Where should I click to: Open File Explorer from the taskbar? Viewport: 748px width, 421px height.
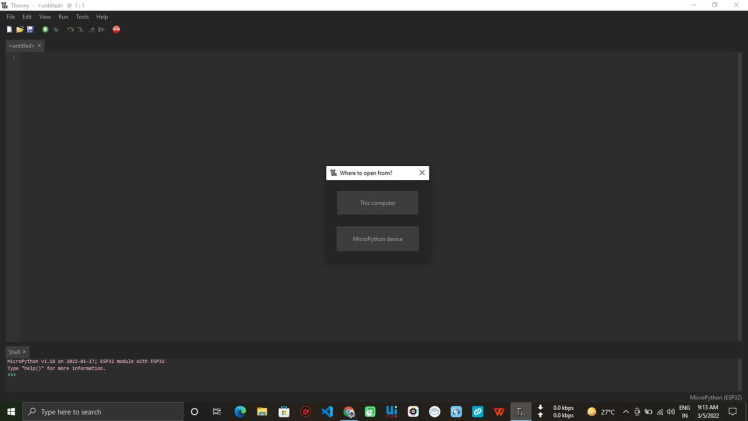coord(262,411)
